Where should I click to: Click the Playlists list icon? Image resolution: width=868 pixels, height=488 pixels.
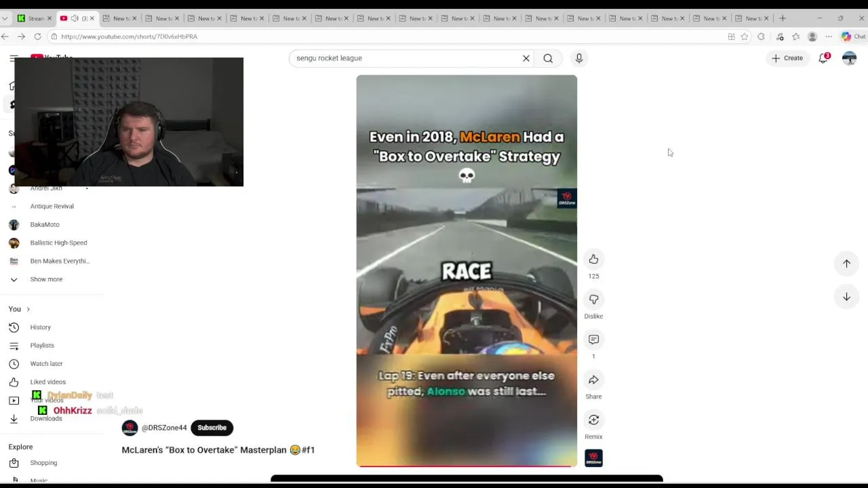point(14,346)
